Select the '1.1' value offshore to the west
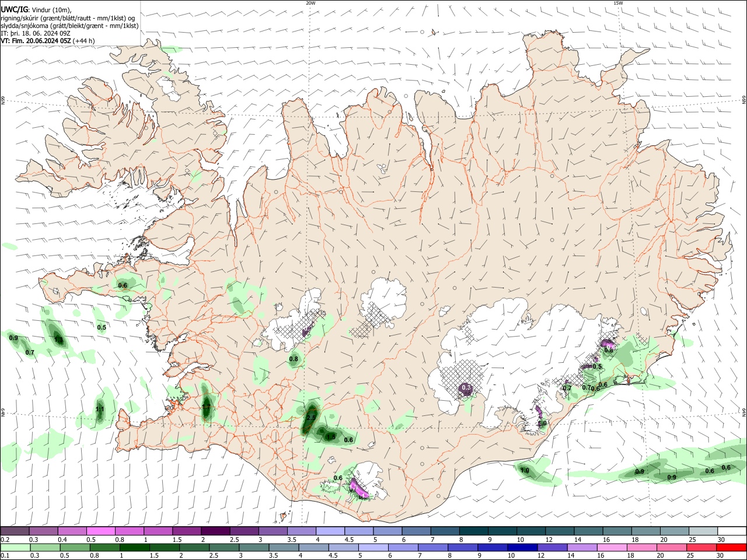The height and width of the screenshot is (560, 747). [x=100, y=409]
